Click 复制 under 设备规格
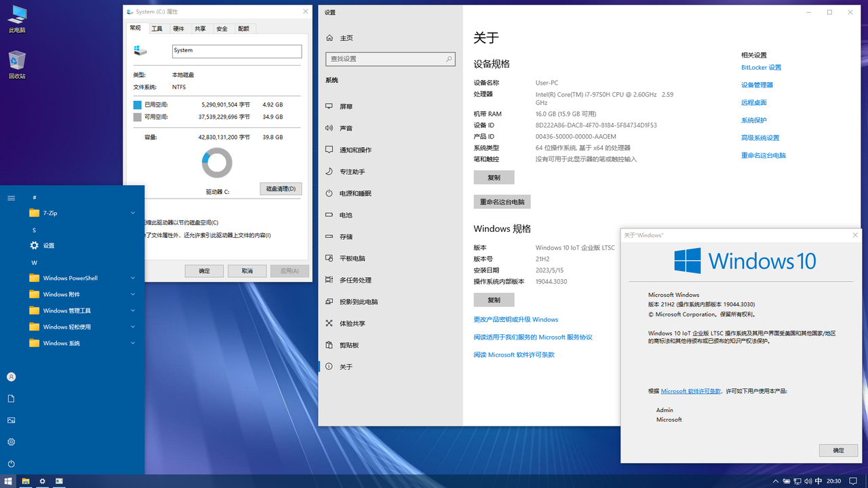Viewport: 868px width, 488px height. [x=494, y=178]
